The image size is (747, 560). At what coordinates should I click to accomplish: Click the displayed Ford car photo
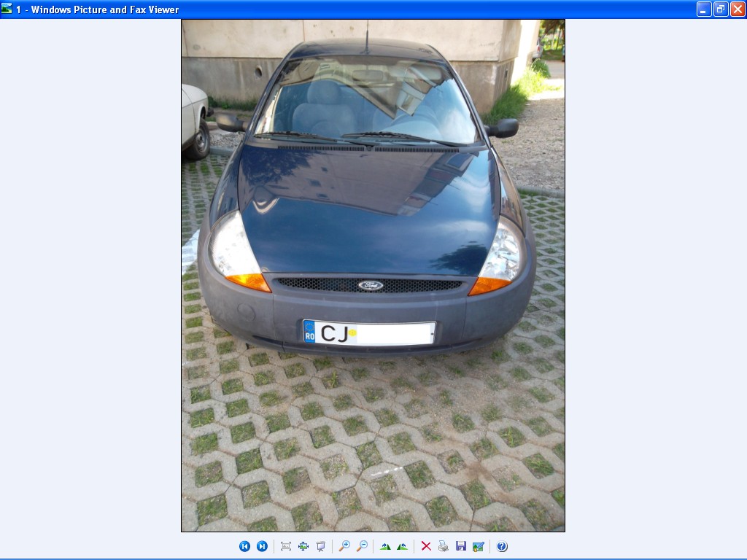click(x=373, y=219)
